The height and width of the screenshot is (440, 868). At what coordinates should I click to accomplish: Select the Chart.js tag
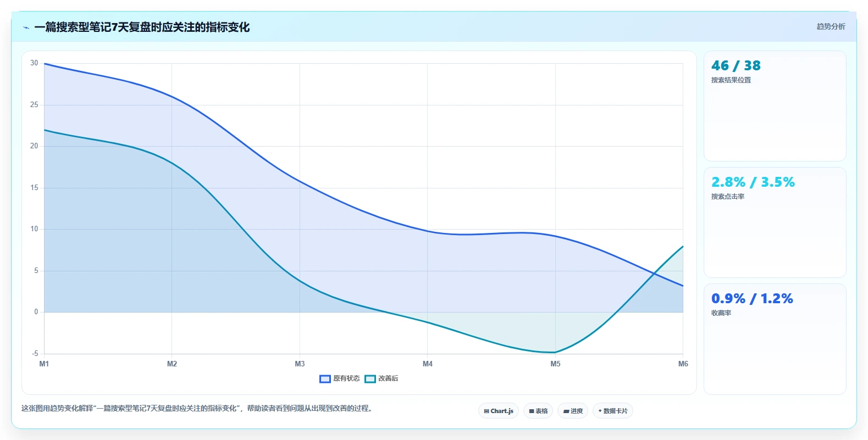click(x=499, y=411)
